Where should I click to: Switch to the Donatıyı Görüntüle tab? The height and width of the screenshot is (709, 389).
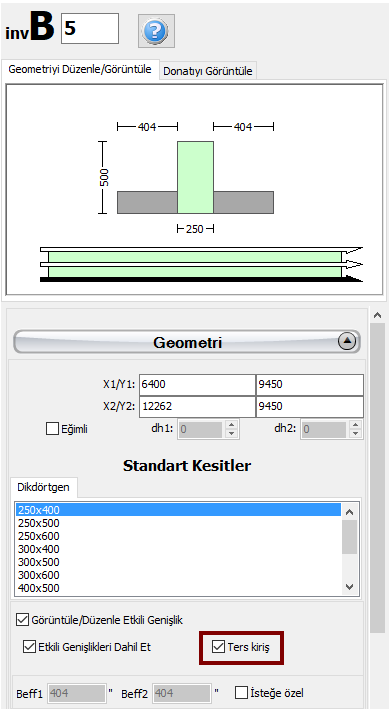208,71
